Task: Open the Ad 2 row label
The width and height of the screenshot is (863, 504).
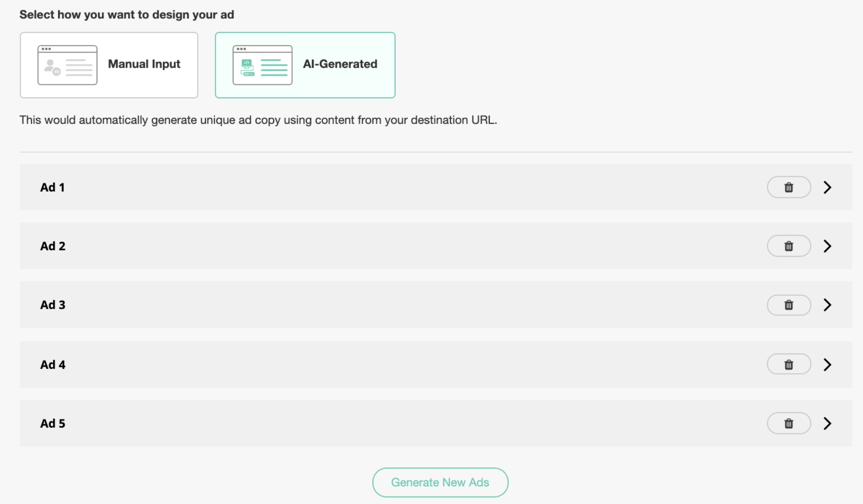Action: pyautogui.click(x=53, y=246)
